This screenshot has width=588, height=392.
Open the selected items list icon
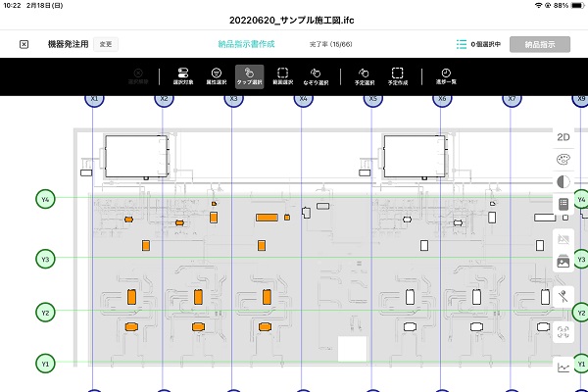coord(462,44)
